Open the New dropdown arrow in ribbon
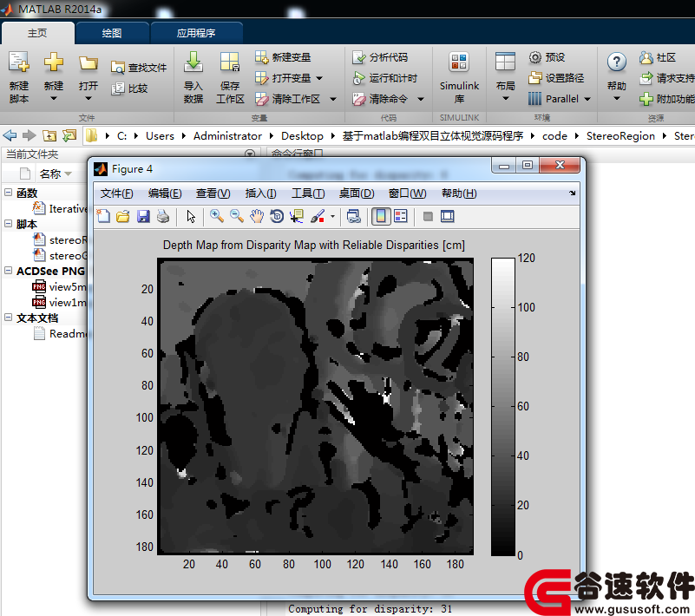 pos(54,98)
